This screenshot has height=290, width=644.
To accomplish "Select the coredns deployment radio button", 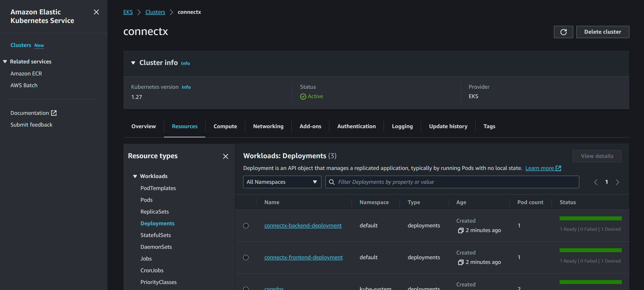I will click(x=246, y=288).
